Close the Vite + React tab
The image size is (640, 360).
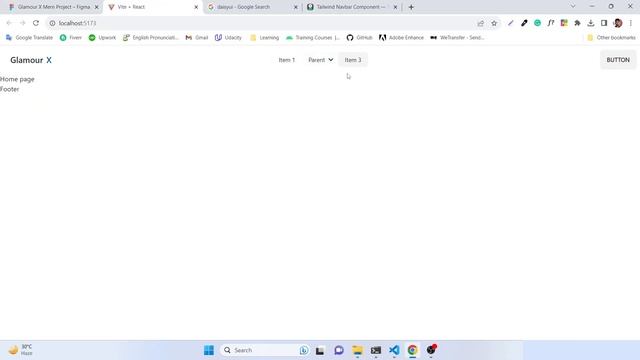196,7
